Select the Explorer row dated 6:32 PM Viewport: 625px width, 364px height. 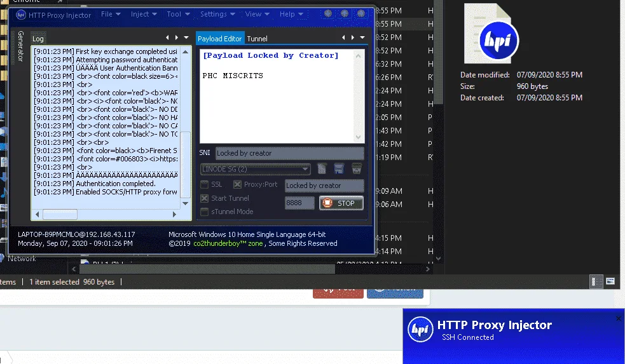pyautogui.click(x=406, y=64)
